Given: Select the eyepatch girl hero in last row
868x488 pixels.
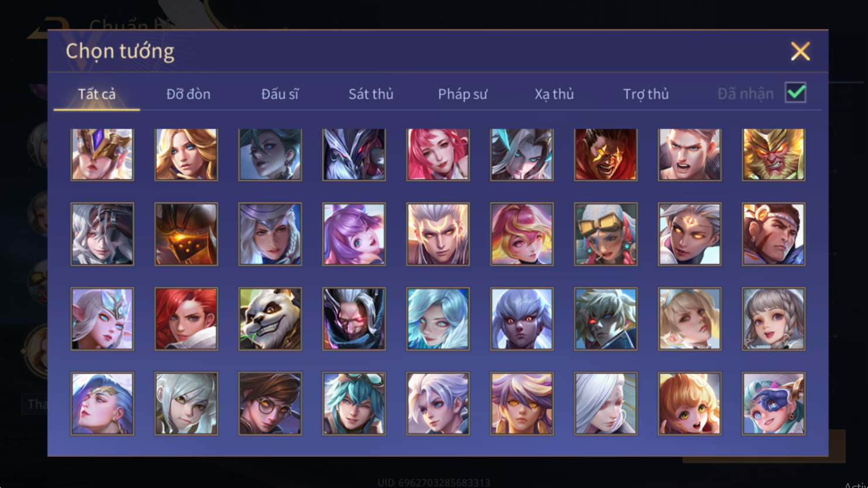Looking at the screenshot, I should 773,404.
